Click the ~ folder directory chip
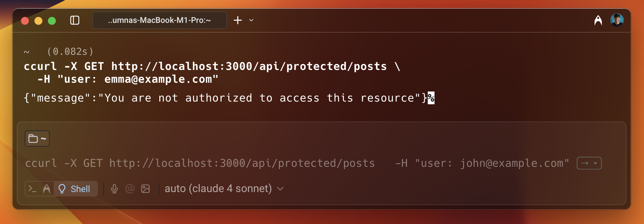Image resolution: width=644 pixels, height=224 pixels. pyautogui.click(x=37, y=138)
